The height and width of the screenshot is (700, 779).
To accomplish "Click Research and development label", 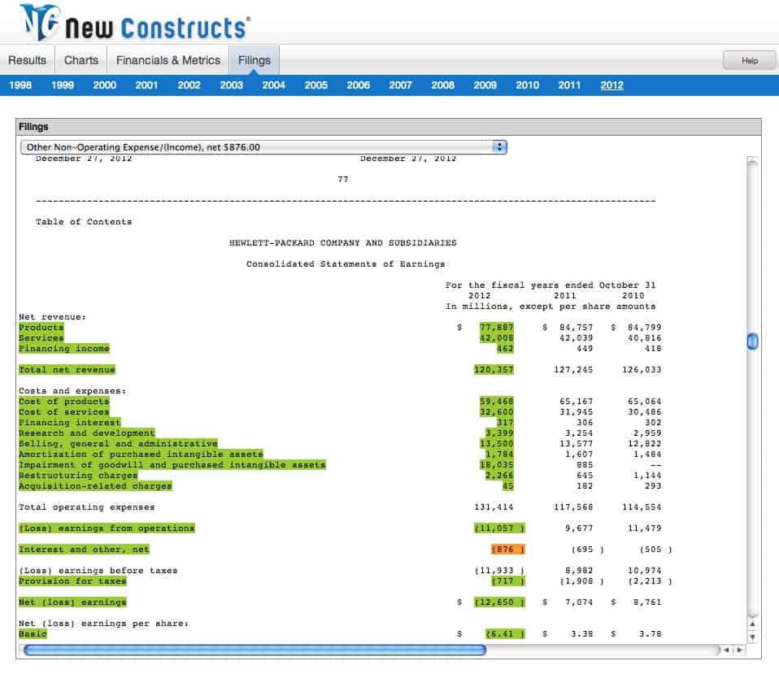I will pos(87,433).
